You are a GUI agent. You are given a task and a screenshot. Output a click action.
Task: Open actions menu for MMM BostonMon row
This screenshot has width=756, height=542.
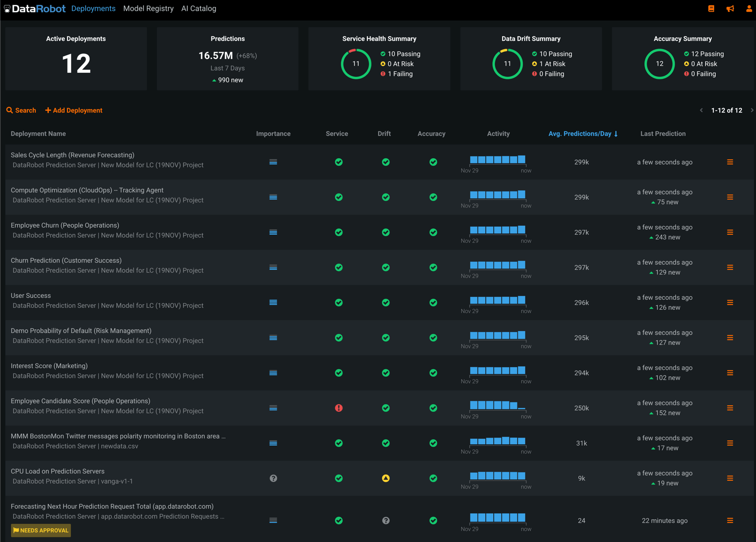pos(730,443)
